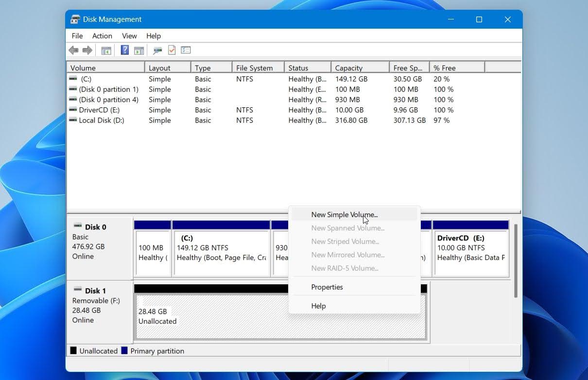Click the Show/Hide Console Tree toolbar icon

pos(106,50)
